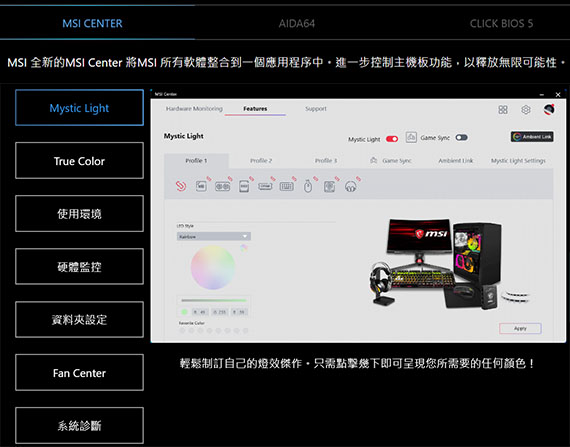This screenshot has width=570, height=447.
Task: Select the headset device icon
Action: [350, 186]
